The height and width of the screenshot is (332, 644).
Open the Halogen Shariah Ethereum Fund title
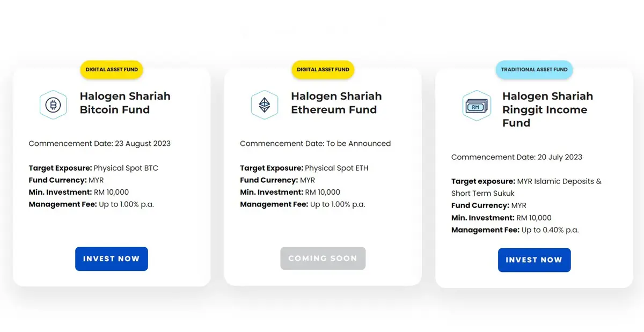[336, 103]
